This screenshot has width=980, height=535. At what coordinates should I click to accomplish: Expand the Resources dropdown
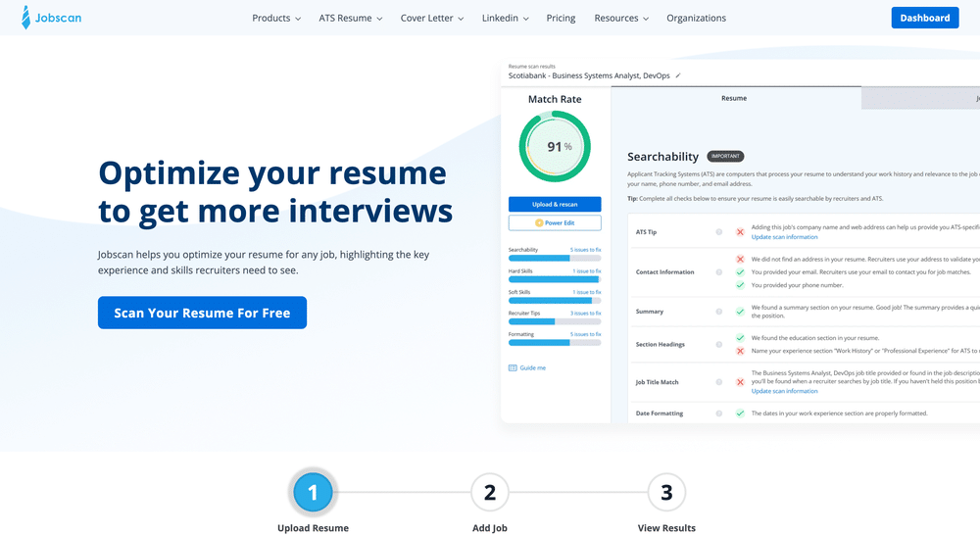[x=621, y=18]
